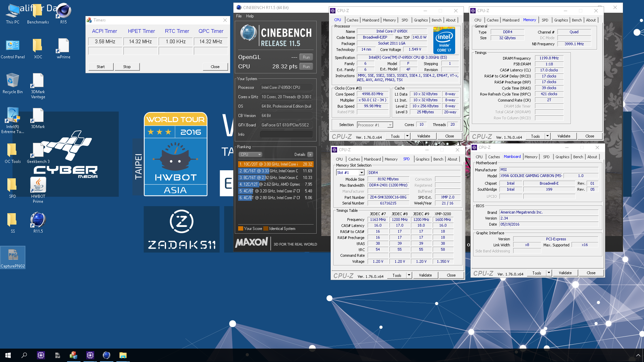Select ranking row 4 12C/12T AMD Opteron

click(x=276, y=184)
